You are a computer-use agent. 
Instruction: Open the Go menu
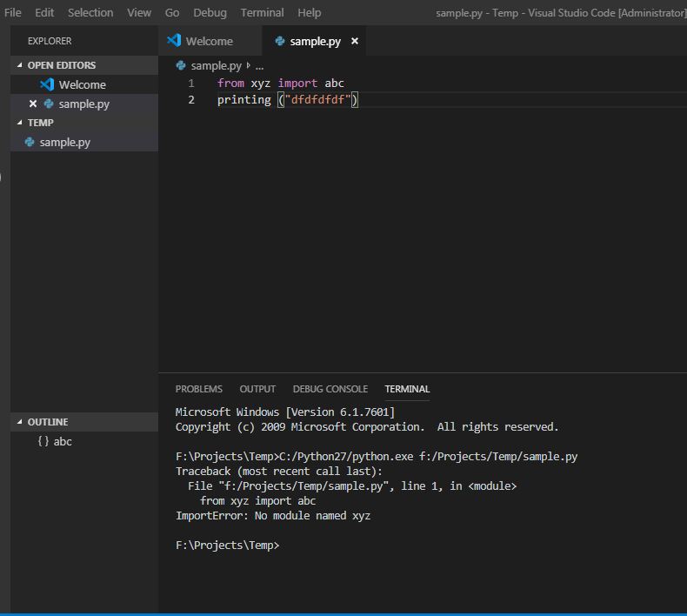pos(172,13)
